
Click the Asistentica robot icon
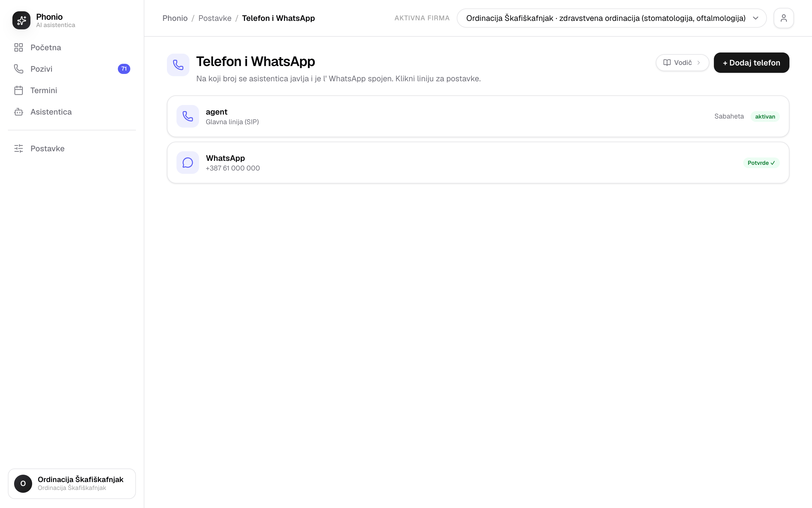click(x=18, y=112)
